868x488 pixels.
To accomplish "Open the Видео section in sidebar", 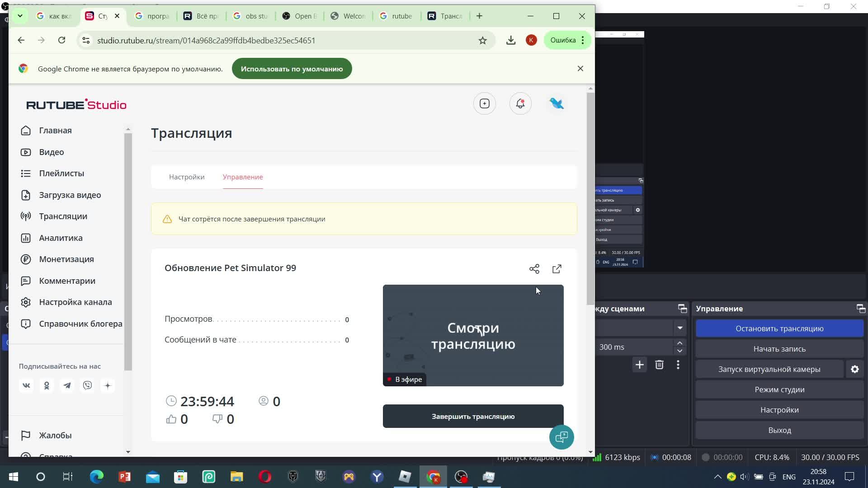I will [x=42, y=152].
